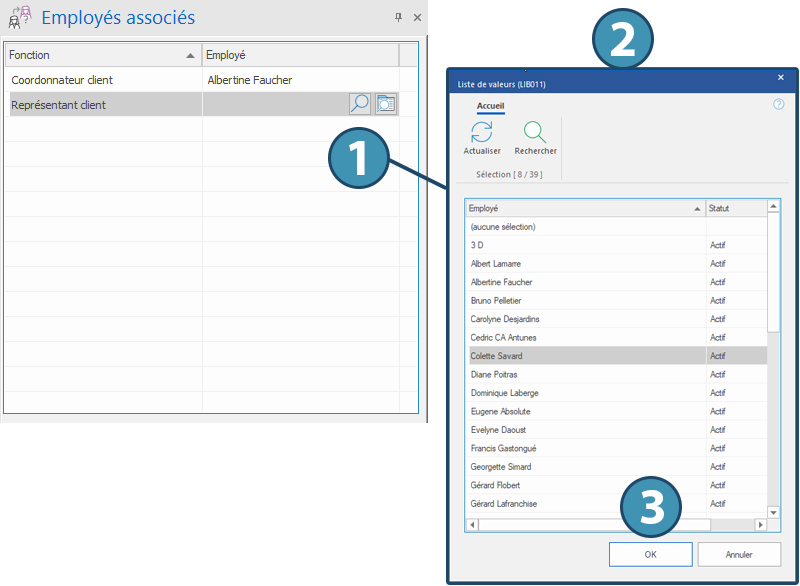The image size is (800, 586).
Task: Sort by the Fonction column header
Action: click(x=100, y=55)
